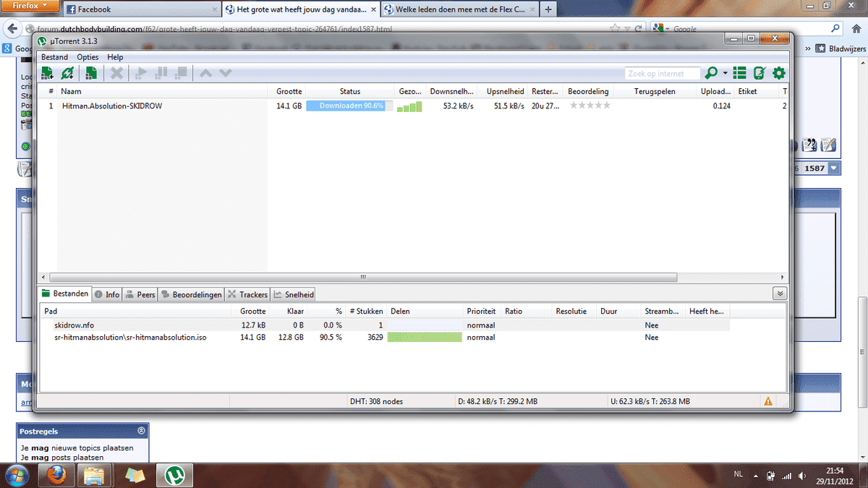Click the warning triangle in status bar
This screenshot has height=488, width=868.
(768, 401)
